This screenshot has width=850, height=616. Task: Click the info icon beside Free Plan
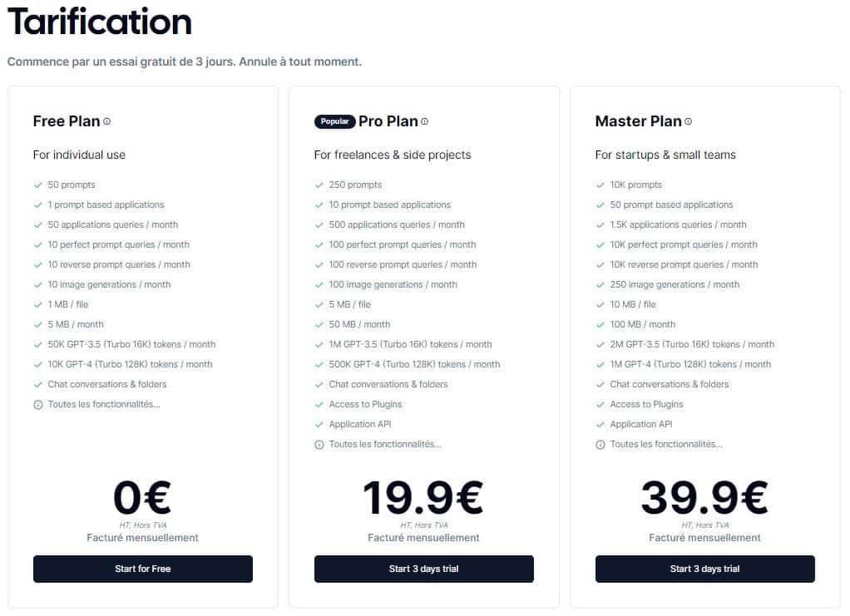click(106, 121)
